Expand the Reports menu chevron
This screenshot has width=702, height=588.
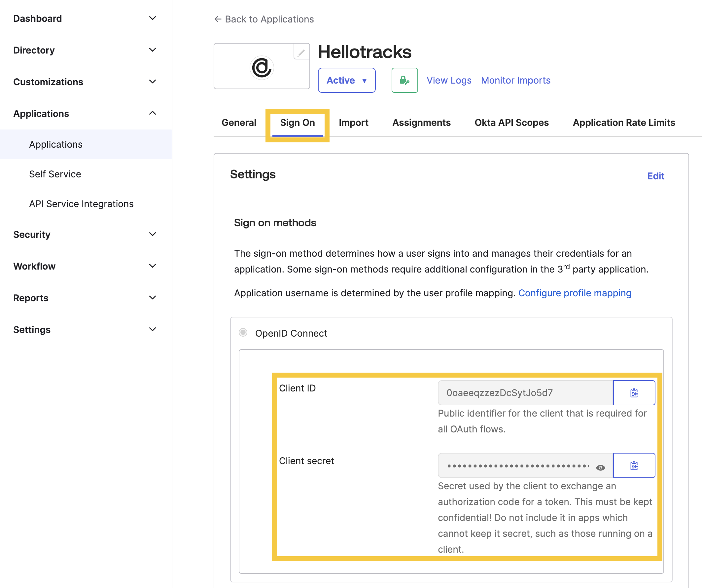153,298
